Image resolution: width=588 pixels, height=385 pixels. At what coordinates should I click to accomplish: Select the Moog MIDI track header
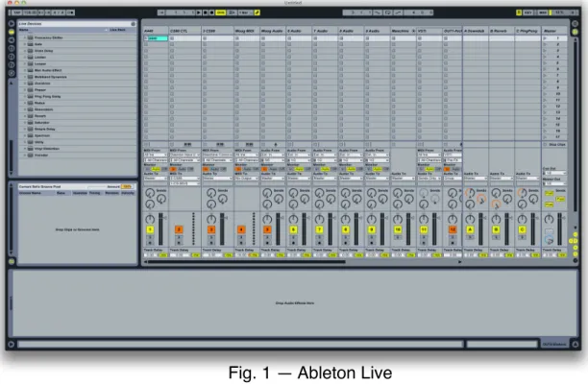pos(247,31)
